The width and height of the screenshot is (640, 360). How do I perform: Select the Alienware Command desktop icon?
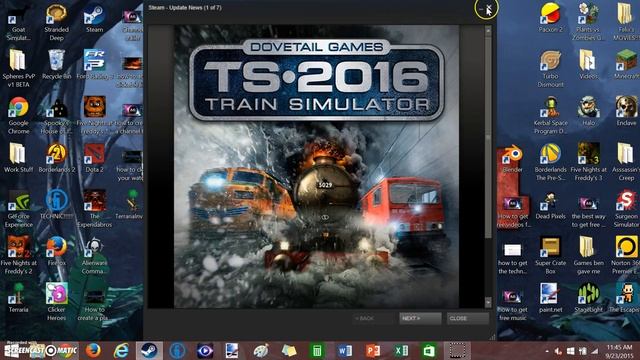[x=94, y=256]
